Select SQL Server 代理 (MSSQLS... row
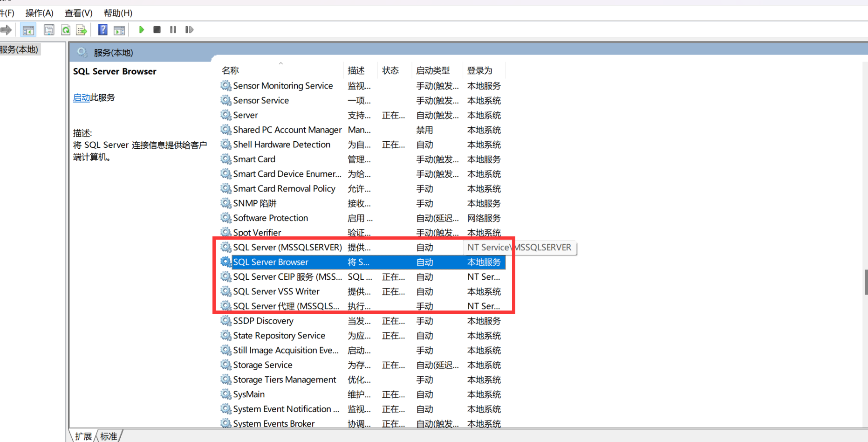Image resolution: width=868 pixels, height=442 pixels. point(362,306)
